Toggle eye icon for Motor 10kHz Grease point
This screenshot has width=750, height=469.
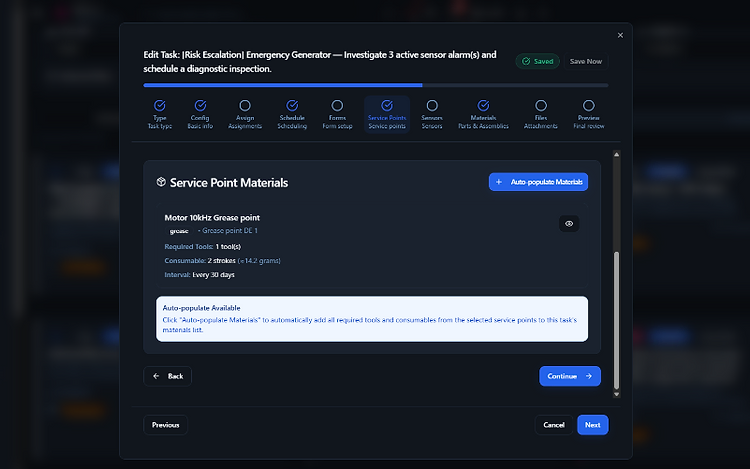tap(569, 224)
